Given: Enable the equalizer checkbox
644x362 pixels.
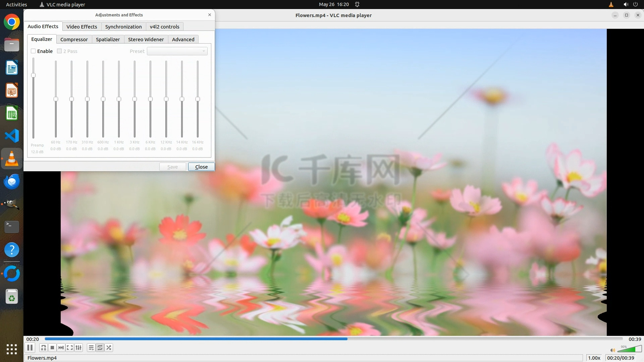Looking at the screenshot, I should click(33, 51).
